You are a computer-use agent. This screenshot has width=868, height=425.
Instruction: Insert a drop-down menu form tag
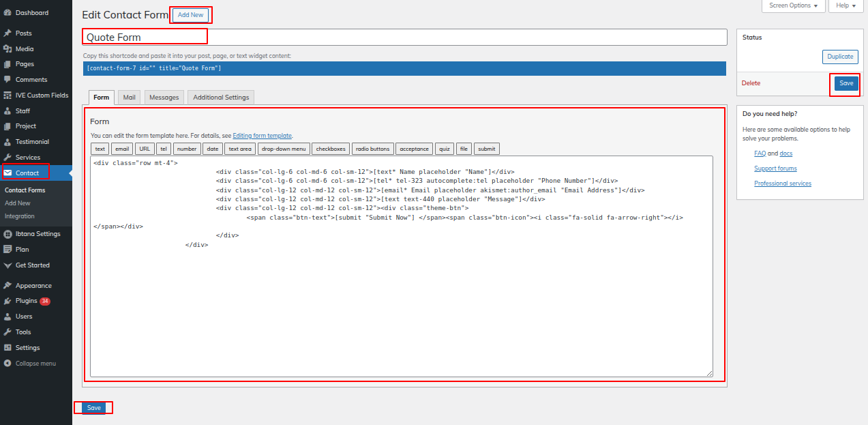(x=284, y=149)
